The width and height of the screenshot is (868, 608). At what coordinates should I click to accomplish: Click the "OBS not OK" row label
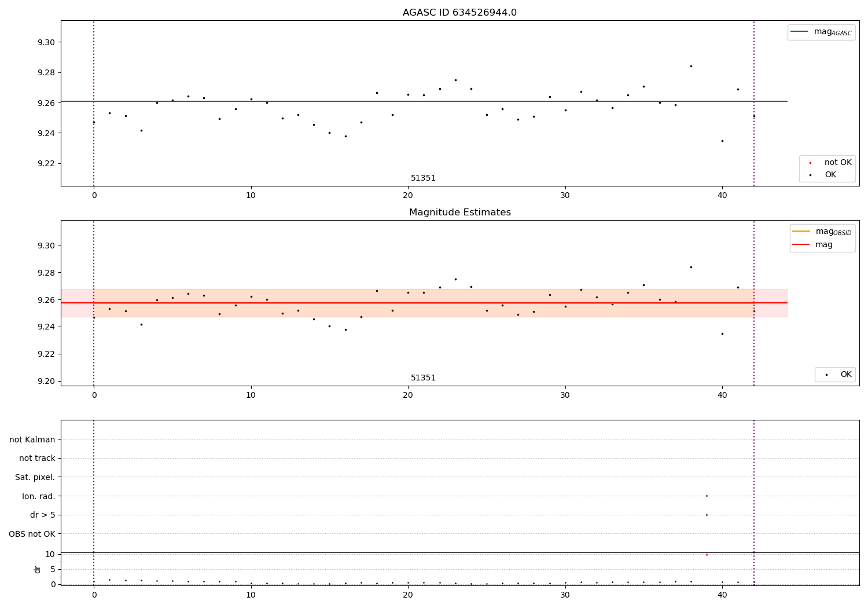(32, 534)
